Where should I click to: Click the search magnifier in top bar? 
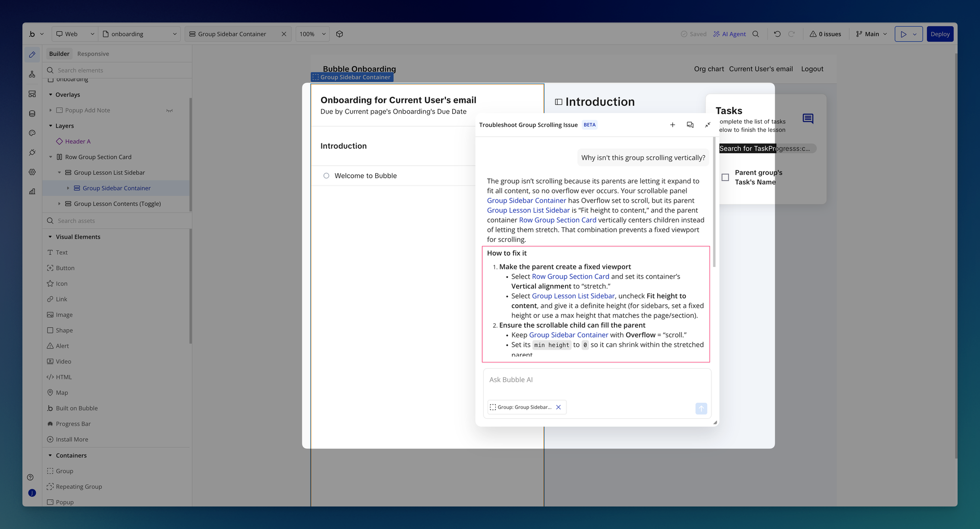tap(756, 34)
